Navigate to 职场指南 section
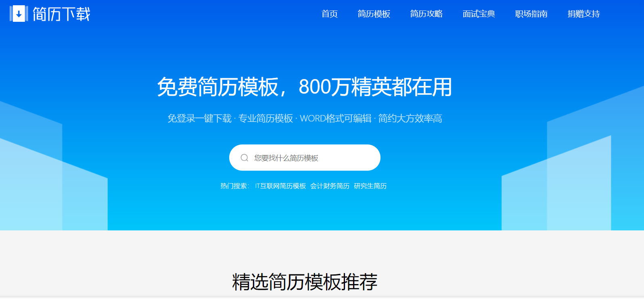Viewport: 644px width, 299px height. tap(531, 14)
